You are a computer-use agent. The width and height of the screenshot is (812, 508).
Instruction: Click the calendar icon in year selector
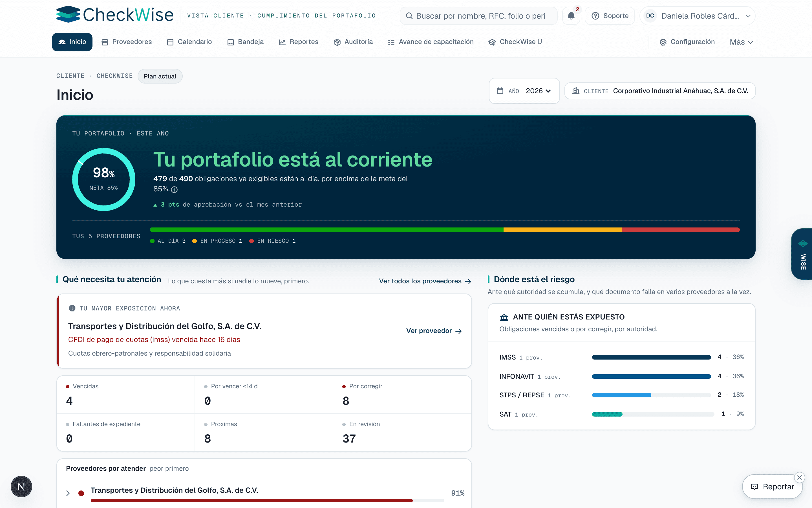pos(500,91)
